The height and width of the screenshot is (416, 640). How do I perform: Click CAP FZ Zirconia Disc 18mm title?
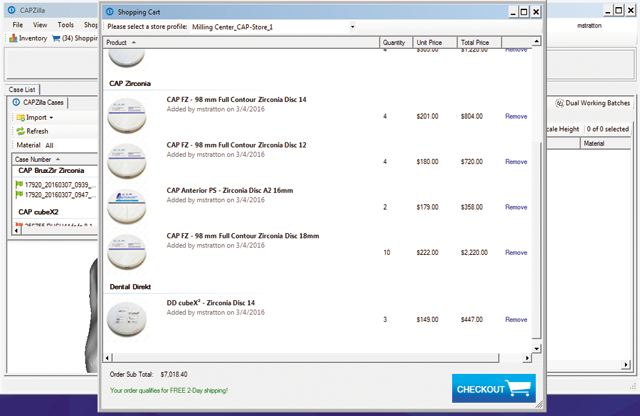coord(243,236)
